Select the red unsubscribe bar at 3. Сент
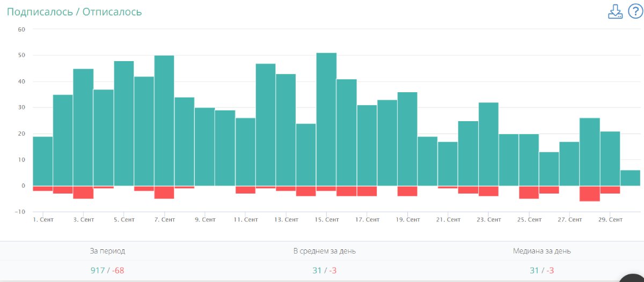This screenshot has height=282, width=644. [83, 192]
